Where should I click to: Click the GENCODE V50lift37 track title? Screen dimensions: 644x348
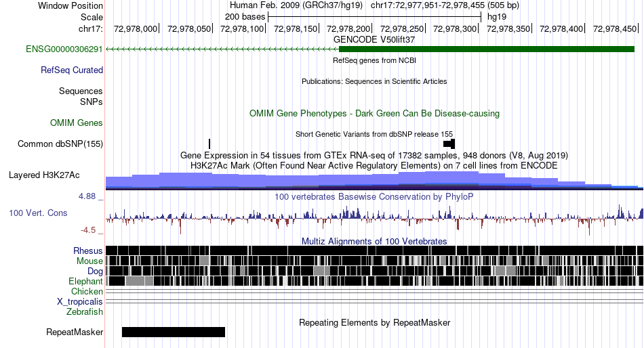point(374,40)
